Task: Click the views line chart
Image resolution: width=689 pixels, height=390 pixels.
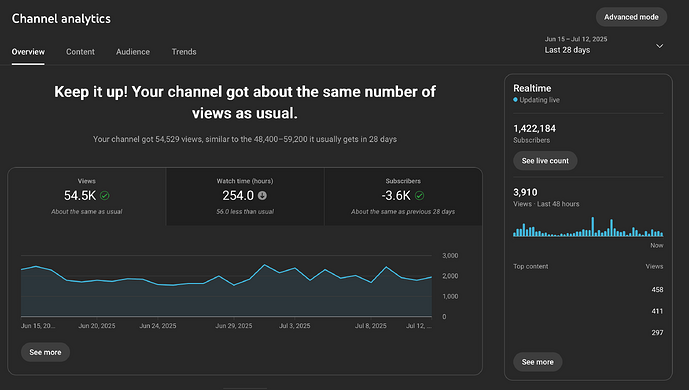Action: (226, 285)
